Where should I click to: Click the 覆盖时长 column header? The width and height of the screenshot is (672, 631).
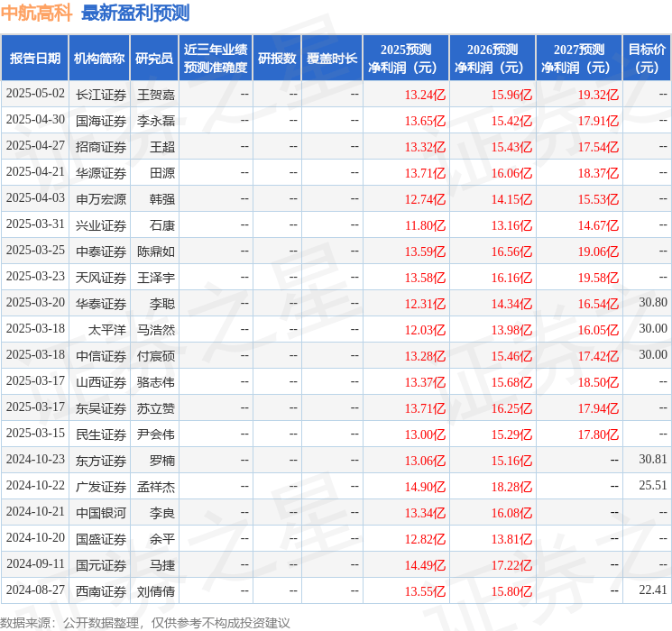coord(332,59)
